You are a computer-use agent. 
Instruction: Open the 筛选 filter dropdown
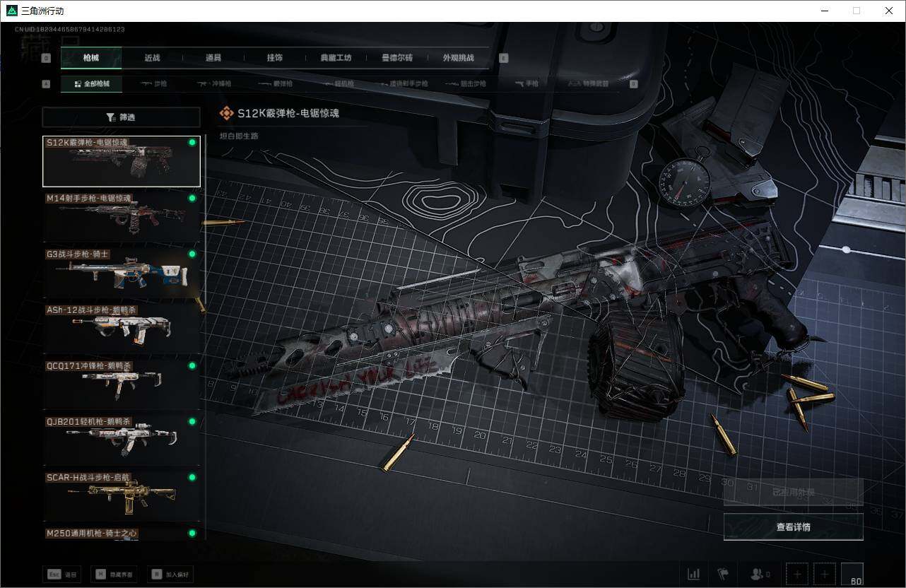(121, 117)
